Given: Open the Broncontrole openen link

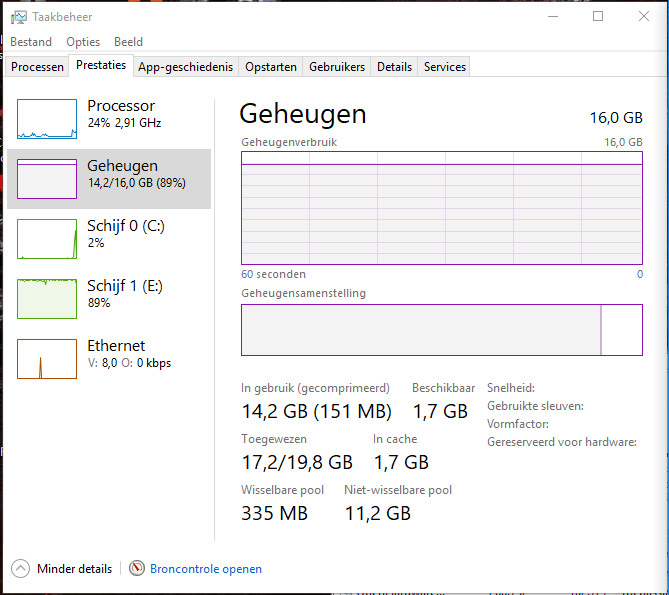Looking at the screenshot, I should (x=206, y=569).
